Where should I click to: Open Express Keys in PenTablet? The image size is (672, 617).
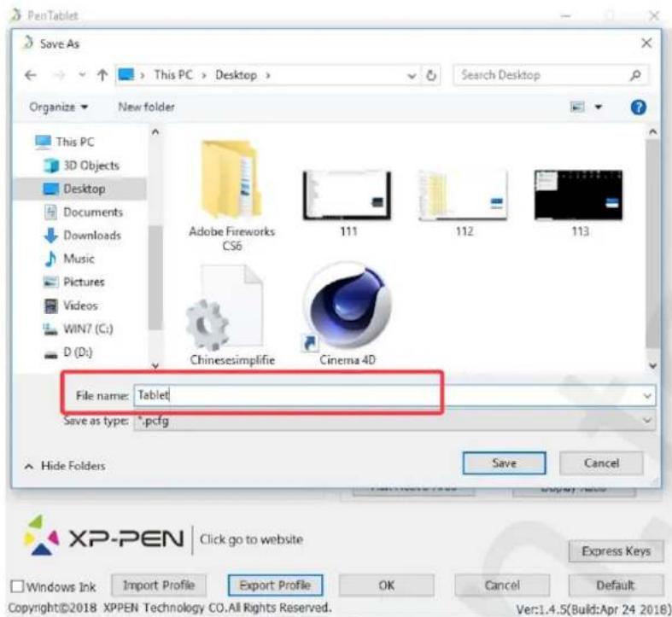[616, 551]
